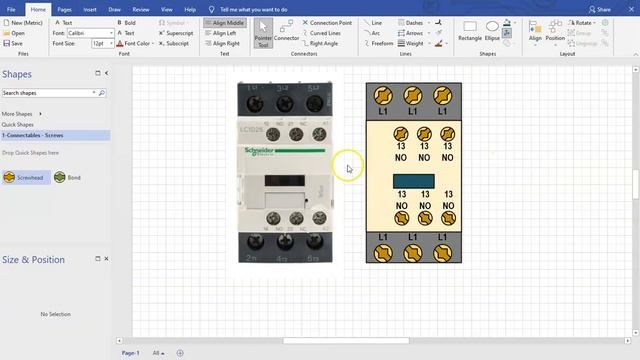
Task: Click Open in the Files group
Action: (x=14, y=33)
